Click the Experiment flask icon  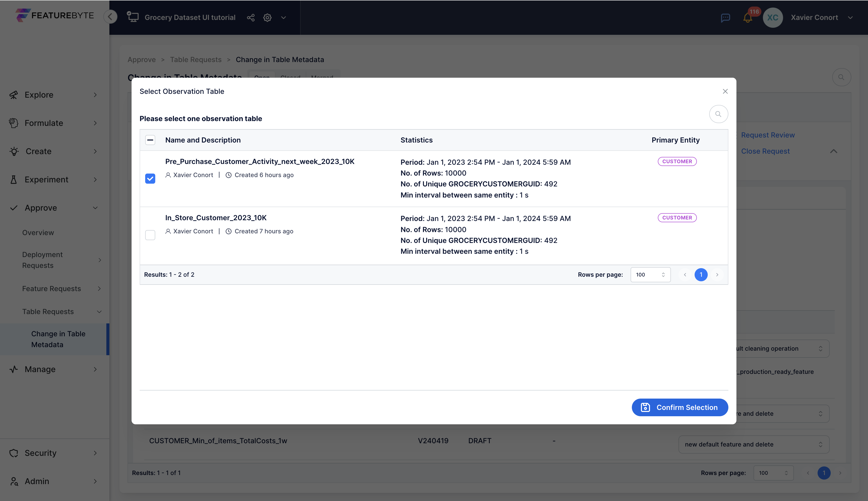tap(14, 179)
